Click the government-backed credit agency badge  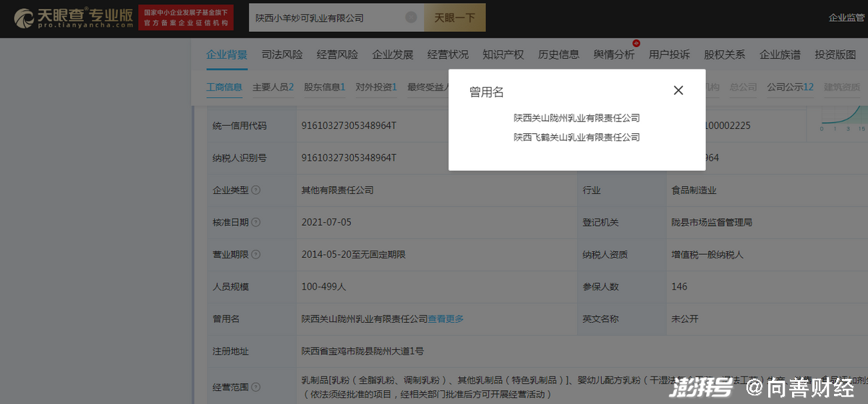click(x=184, y=18)
